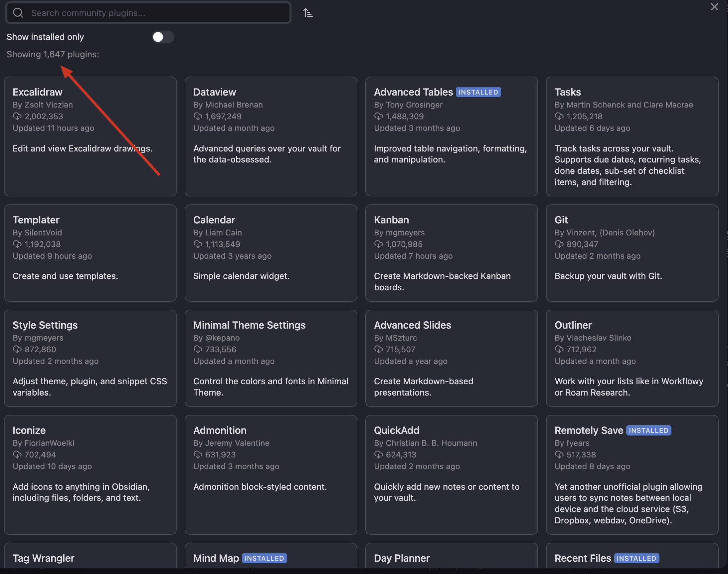Click Admonition download count icon
The height and width of the screenshot is (574, 728).
[x=198, y=455]
